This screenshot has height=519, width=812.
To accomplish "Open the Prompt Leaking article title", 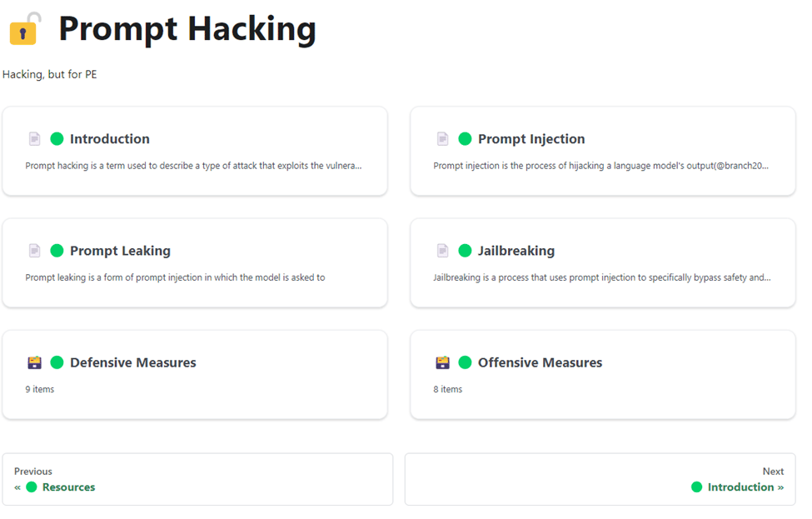I will [x=120, y=251].
